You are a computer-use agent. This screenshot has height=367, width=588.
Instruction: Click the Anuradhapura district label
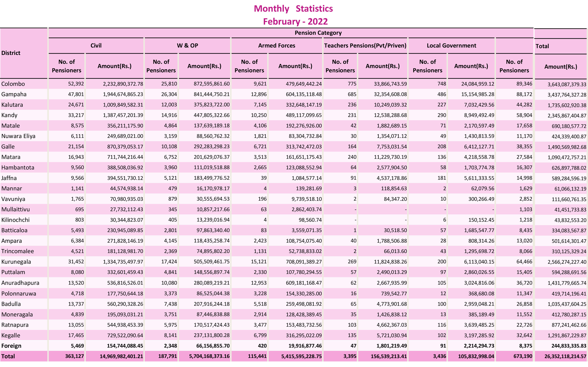(20, 283)
